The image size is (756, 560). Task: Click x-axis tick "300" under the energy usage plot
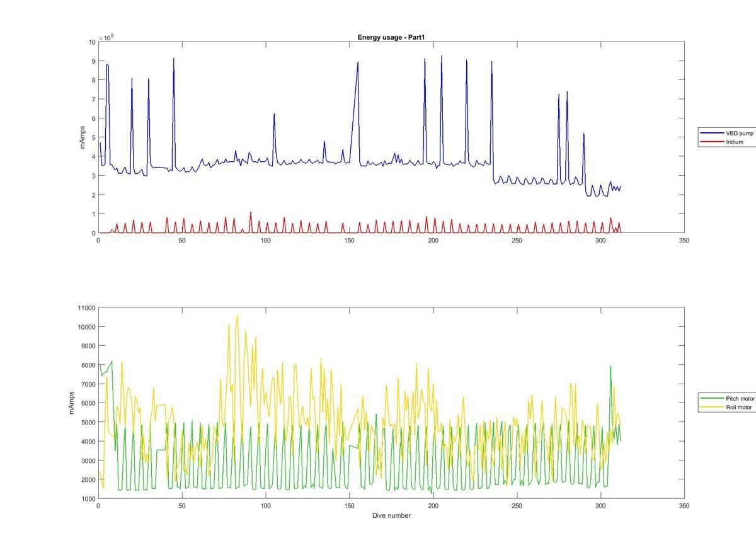click(x=600, y=241)
